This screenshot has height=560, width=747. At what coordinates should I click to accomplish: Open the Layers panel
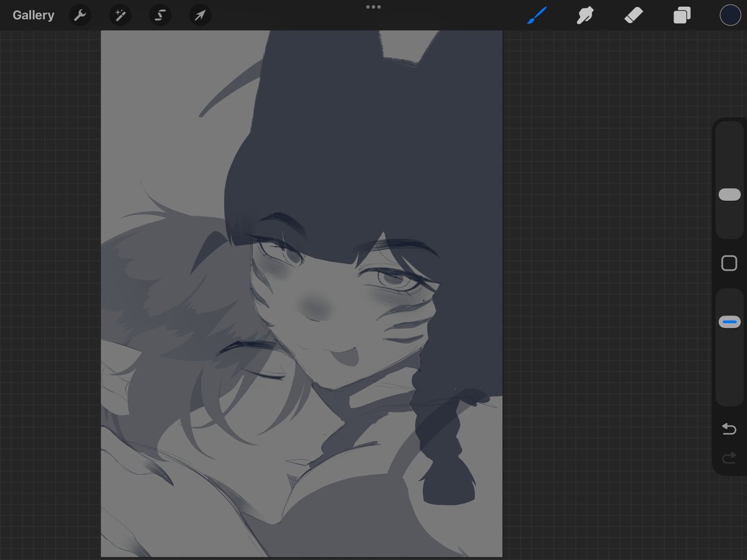coord(682,15)
